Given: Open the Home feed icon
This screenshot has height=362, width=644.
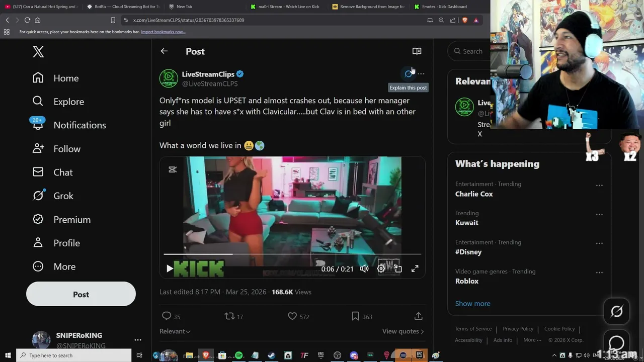Looking at the screenshot, I should (38, 77).
